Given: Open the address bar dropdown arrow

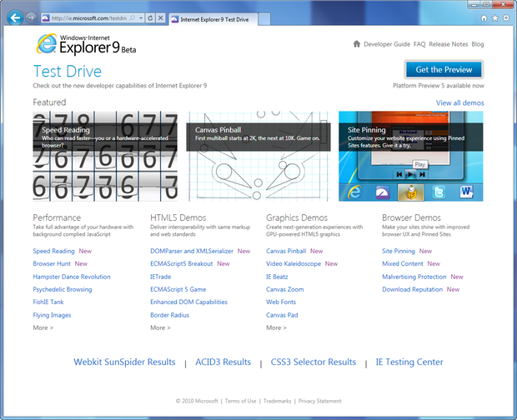Looking at the screenshot, I should click(141, 18).
